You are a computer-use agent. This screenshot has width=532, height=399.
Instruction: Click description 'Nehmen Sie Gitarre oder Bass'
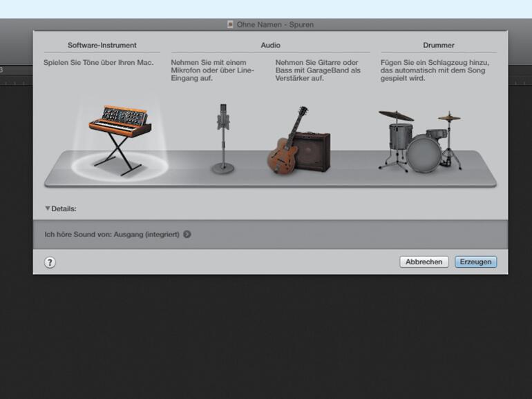point(318,70)
